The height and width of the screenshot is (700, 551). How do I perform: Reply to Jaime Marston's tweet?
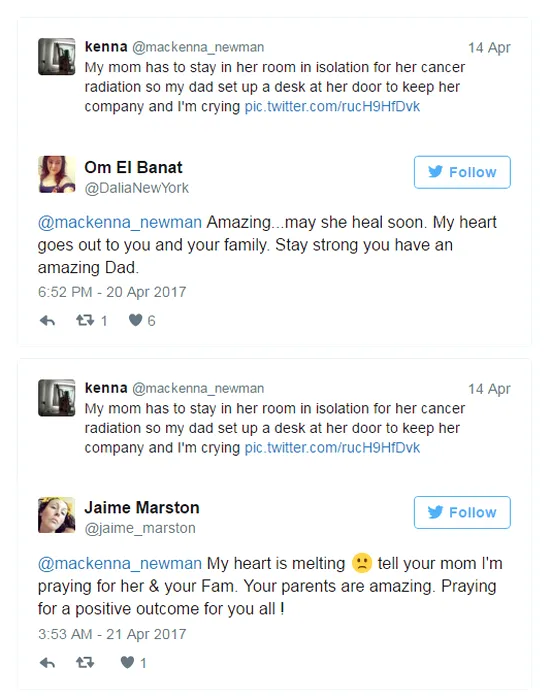coord(47,662)
